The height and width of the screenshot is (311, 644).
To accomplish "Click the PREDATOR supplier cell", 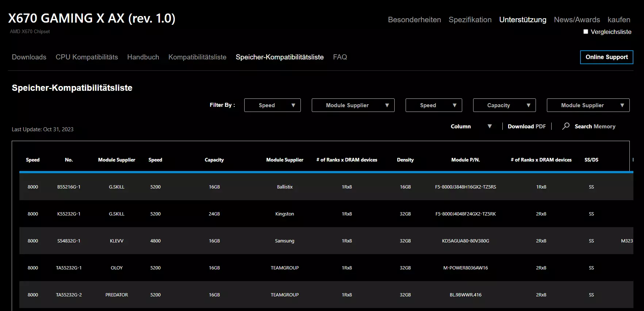I will tap(117, 295).
